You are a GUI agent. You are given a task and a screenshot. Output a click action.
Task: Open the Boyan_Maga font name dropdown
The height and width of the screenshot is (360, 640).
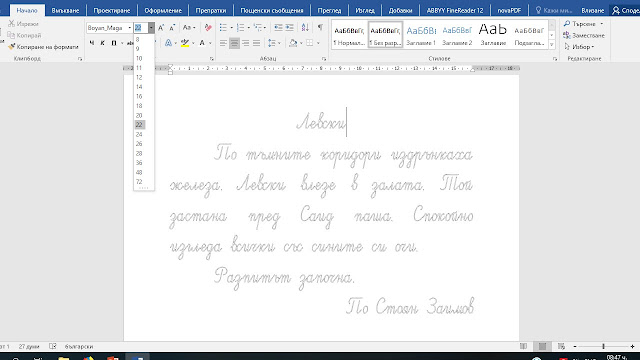(109, 28)
